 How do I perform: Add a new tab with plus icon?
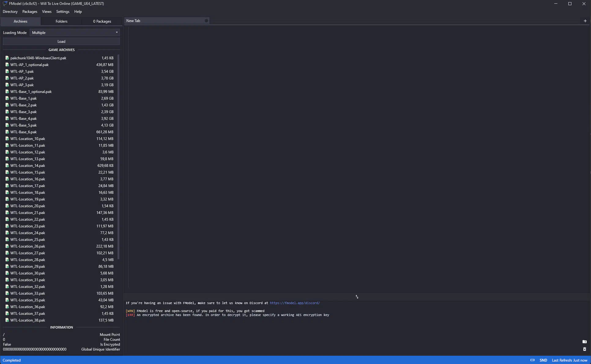point(585,21)
